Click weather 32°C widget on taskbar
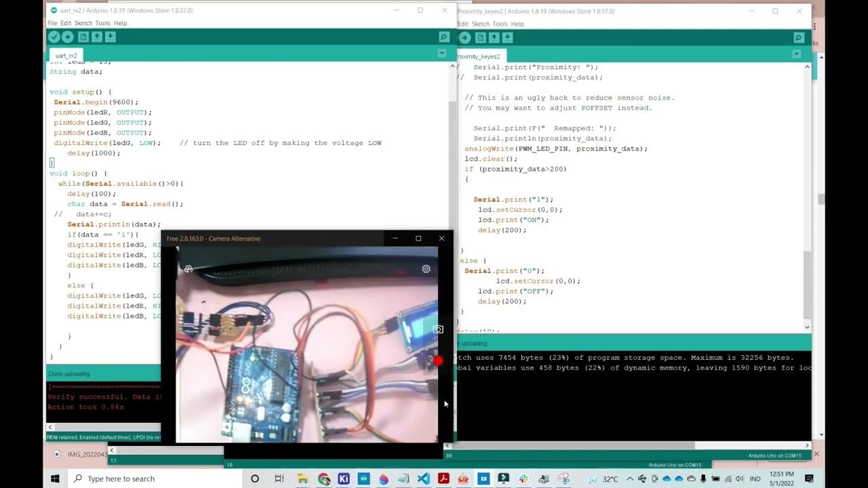Screen dimensions: 868x488 coord(602,479)
